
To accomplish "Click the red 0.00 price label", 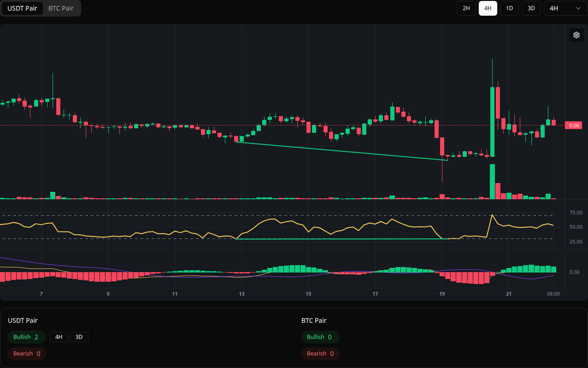I will coord(573,126).
